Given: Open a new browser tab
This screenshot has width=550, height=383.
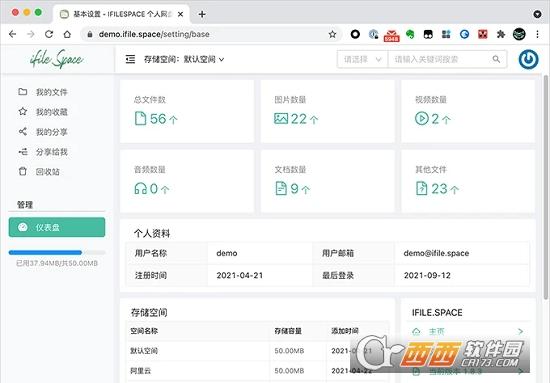Looking at the screenshot, I should [x=202, y=14].
